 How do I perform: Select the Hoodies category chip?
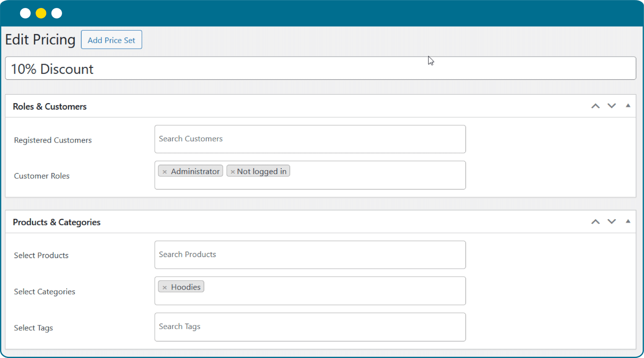(x=186, y=287)
